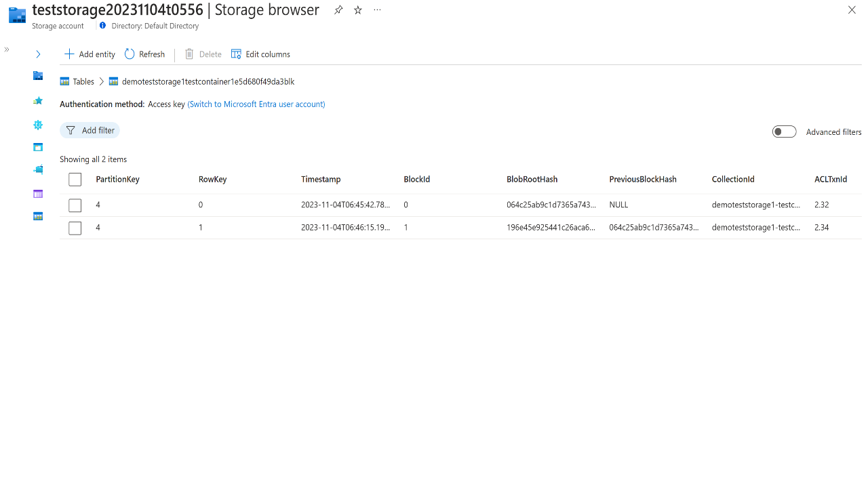This screenshot has height=488, width=868.
Task: Click the gear icon in the sidebar
Action: tap(38, 125)
